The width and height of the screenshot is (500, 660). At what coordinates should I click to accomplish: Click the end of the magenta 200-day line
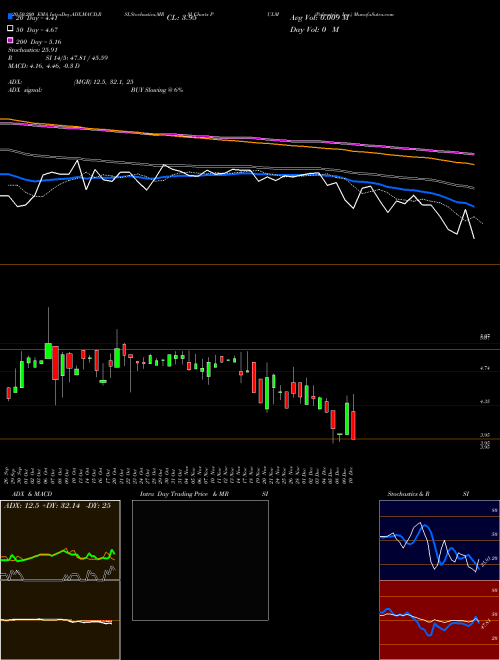[474, 154]
